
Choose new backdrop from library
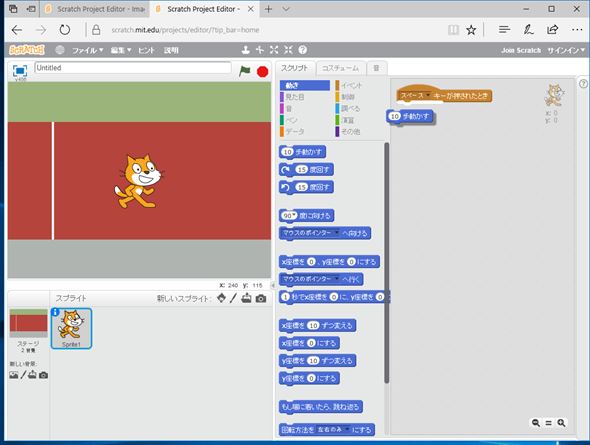(14, 375)
